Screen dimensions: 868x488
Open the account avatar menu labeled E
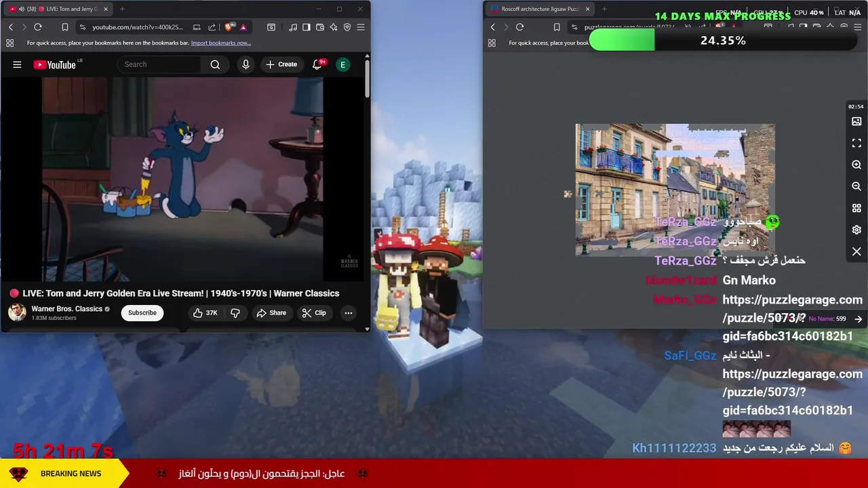point(342,64)
